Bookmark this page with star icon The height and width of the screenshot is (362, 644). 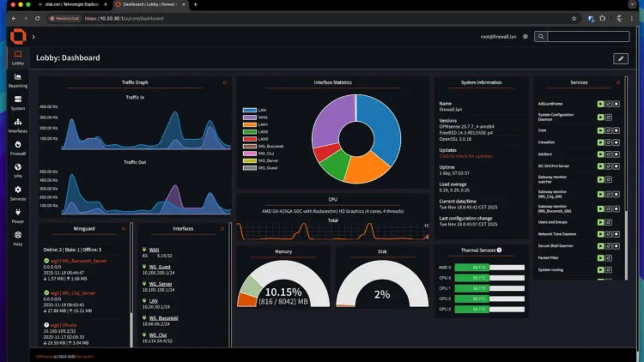pos(574,19)
